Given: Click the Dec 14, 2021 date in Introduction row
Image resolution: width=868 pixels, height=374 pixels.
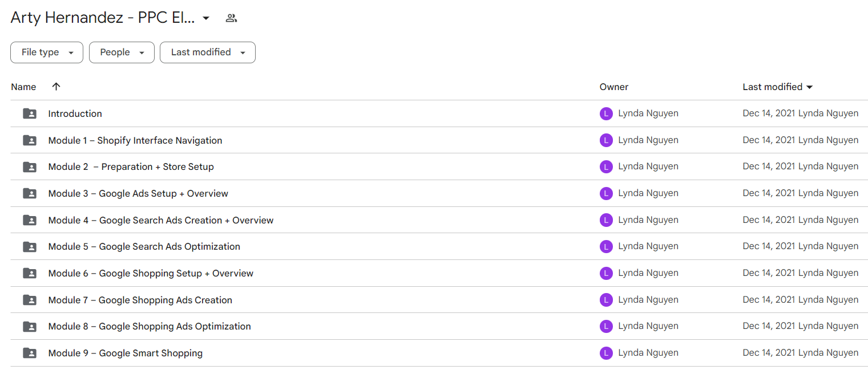Looking at the screenshot, I should click(769, 113).
